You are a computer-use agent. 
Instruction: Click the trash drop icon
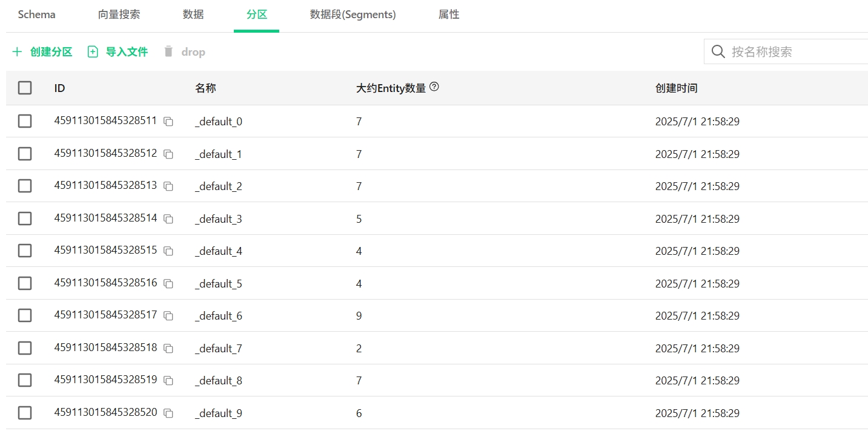169,52
